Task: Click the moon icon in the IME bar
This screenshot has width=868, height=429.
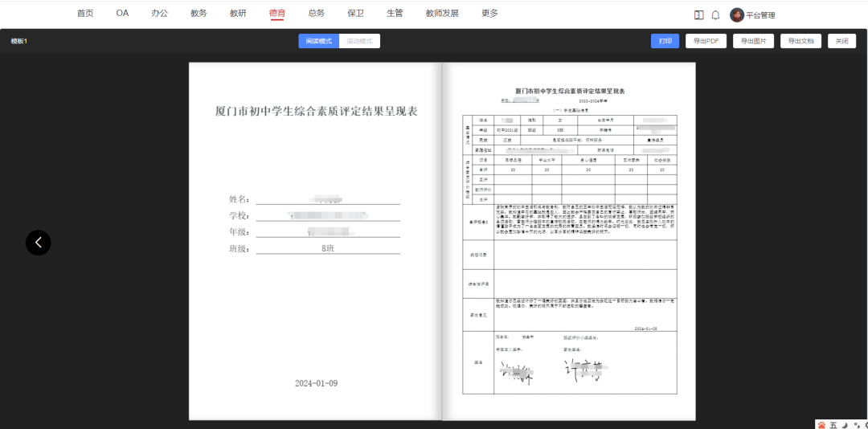Action: tap(845, 423)
